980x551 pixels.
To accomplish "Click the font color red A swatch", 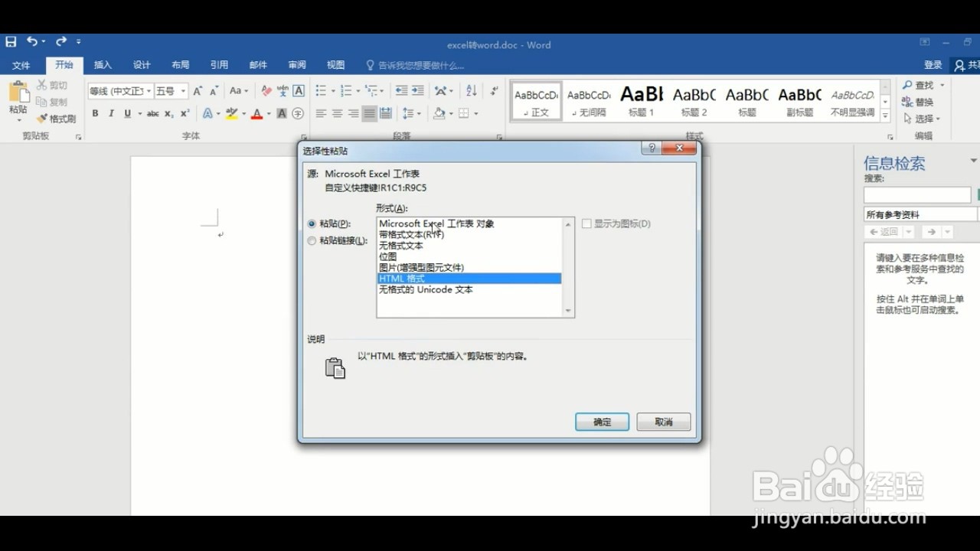I will click(x=256, y=113).
